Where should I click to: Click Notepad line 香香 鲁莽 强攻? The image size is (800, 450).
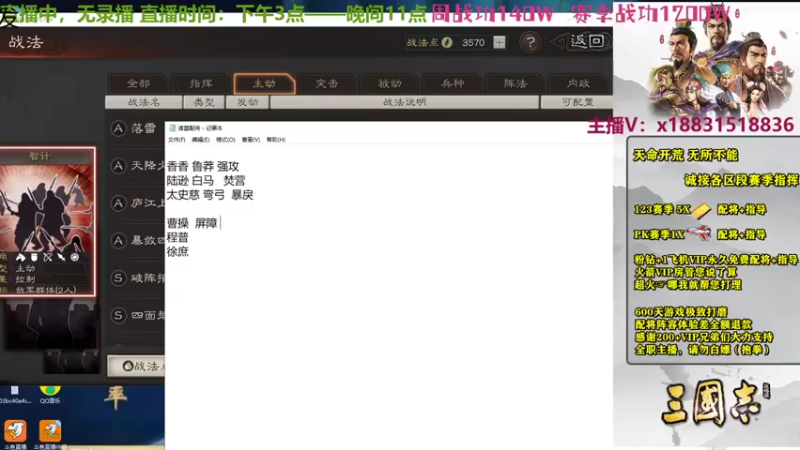[x=203, y=166]
